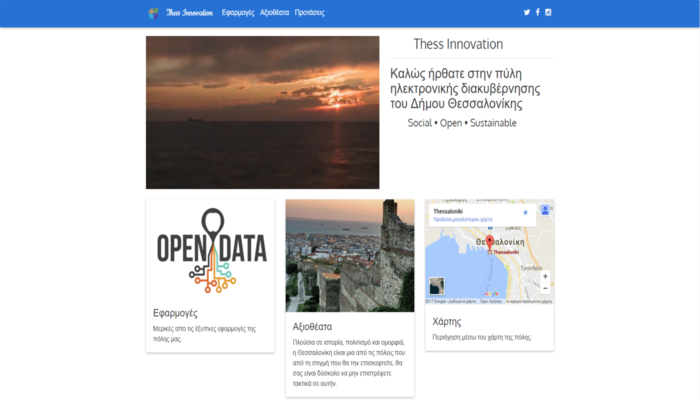Click the Google account avatar on map
The image size is (700, 400).
click(x=545, y=211)
